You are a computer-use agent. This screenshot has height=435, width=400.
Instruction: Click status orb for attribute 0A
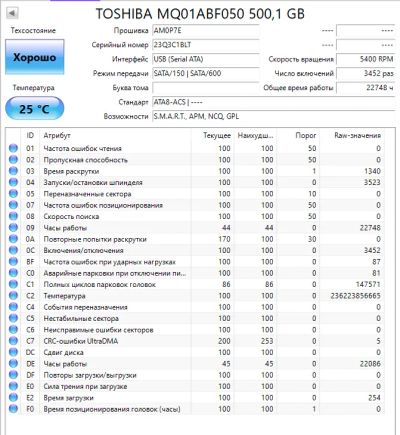(13, 239)
